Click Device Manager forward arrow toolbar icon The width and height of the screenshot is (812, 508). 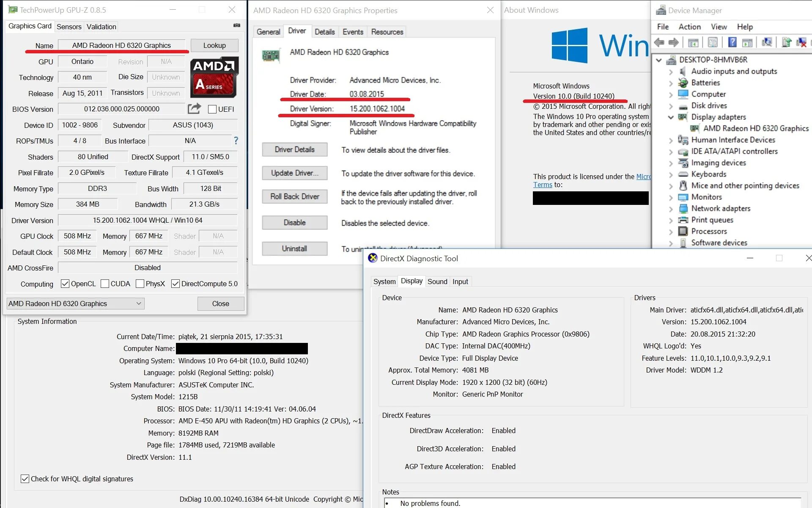point(674,42)
